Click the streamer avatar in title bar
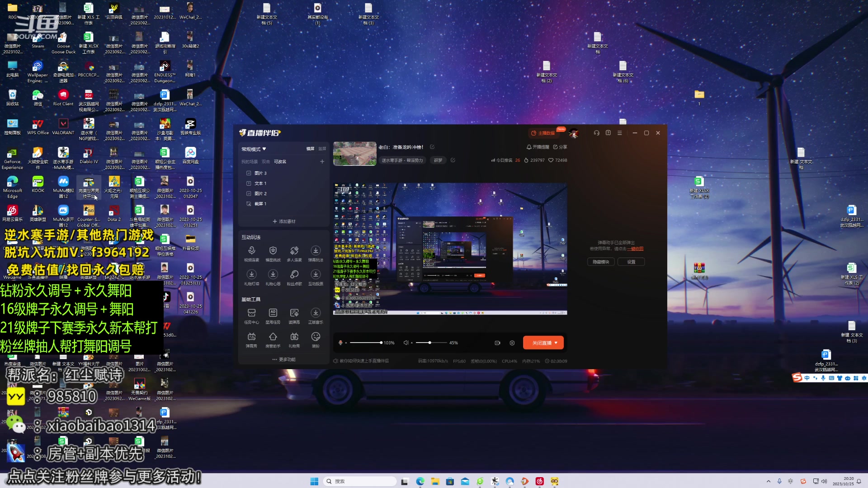Image resolution: width=868 pixels, height=488 pixels. coord(574,133)
